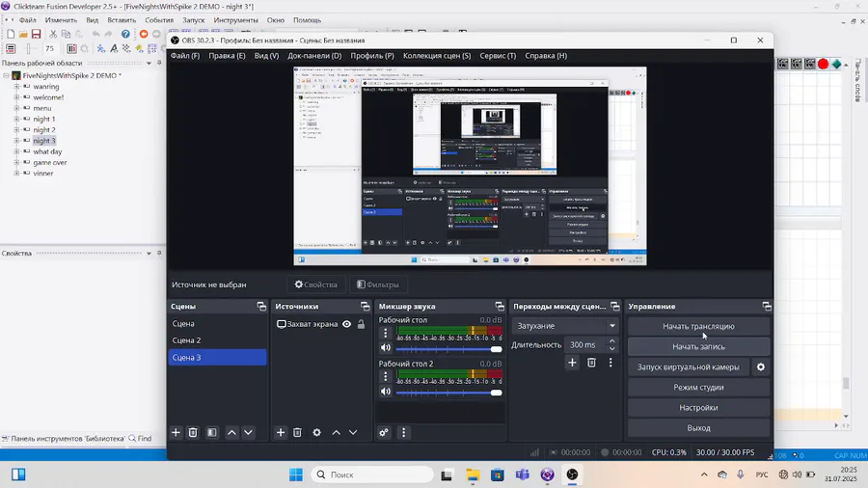Show hidden system tray icons chevron
Screen dimensions: 868x488
coord(704,474)
